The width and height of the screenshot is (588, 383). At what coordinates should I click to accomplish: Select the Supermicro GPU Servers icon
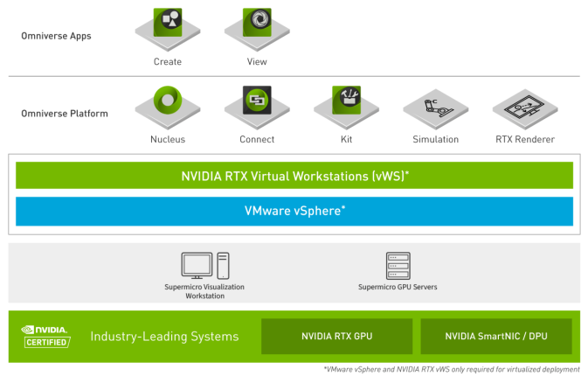click(x=398, y=265)
